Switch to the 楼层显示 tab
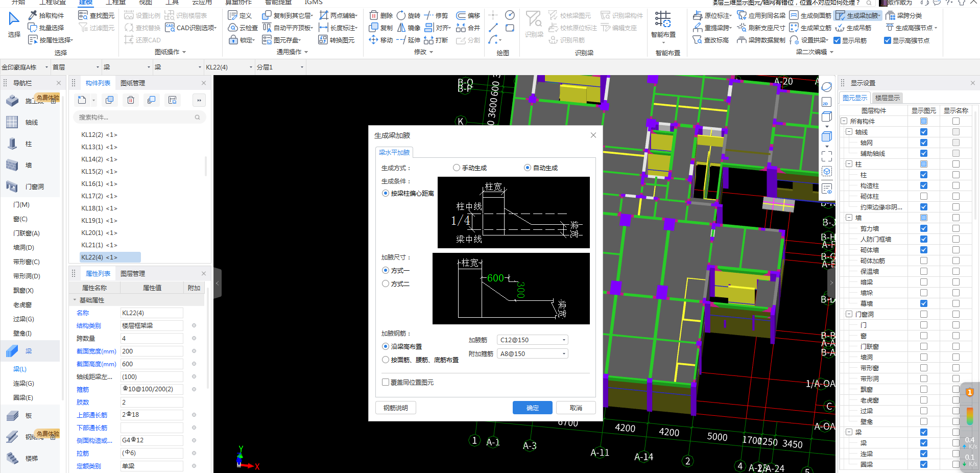Screen dimensions: 980x473 (x=888, y=98)
